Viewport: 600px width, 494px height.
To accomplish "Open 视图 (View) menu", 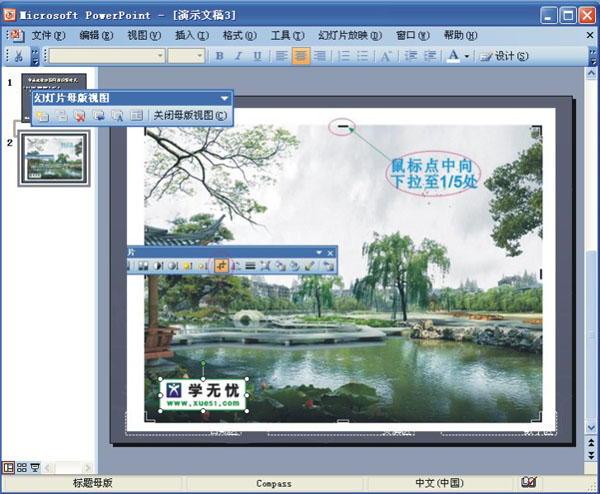I will [x=144, y=36].
